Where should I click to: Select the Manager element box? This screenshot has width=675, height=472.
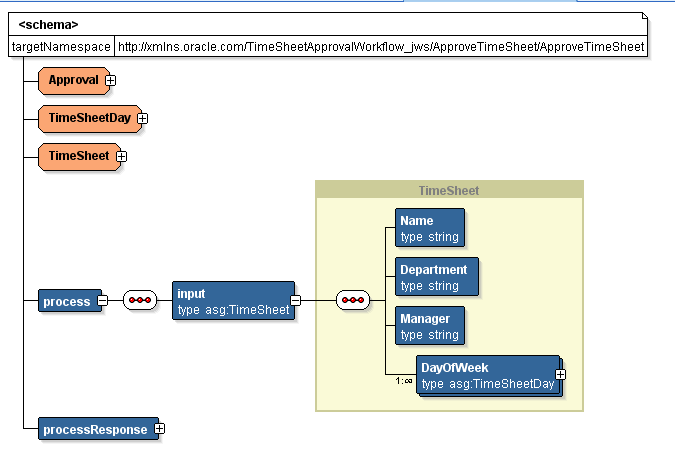tap(429, 326)
